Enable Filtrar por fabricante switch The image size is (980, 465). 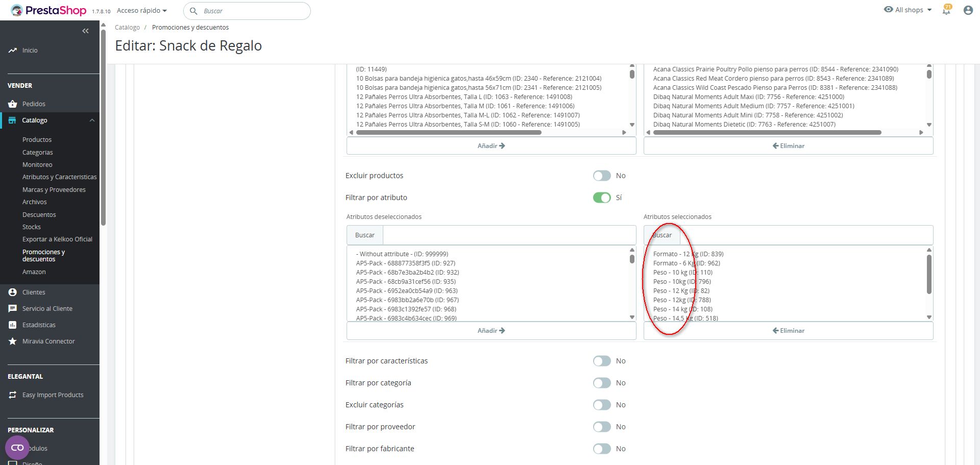[602, 449]
